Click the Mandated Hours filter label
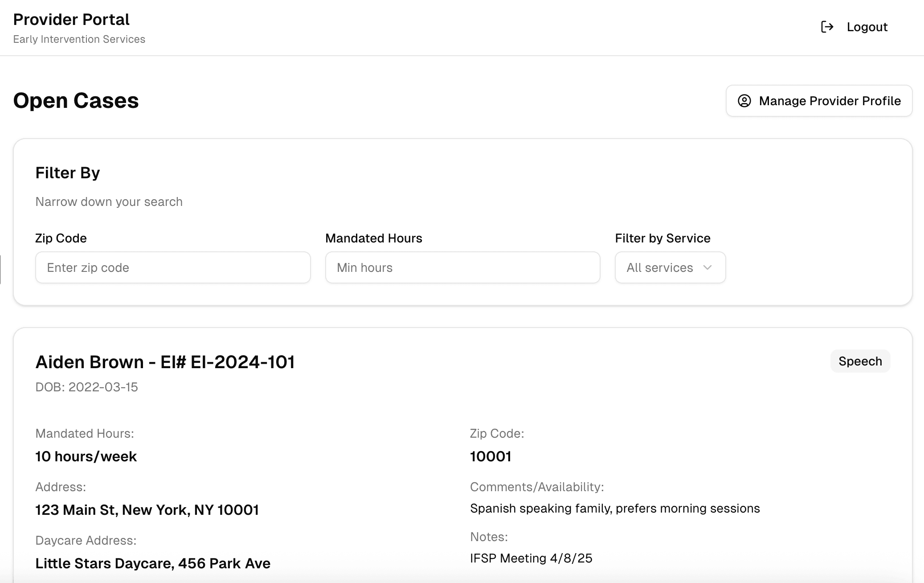924x583 pixels. pyautogui.click(x=373, y=238)
